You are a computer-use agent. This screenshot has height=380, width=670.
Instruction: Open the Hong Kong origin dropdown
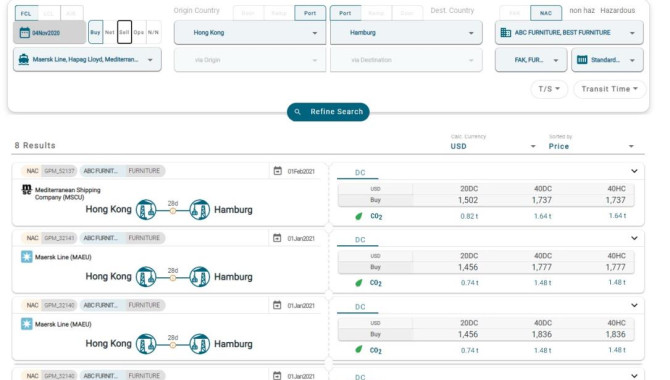(x=250, y=32)
